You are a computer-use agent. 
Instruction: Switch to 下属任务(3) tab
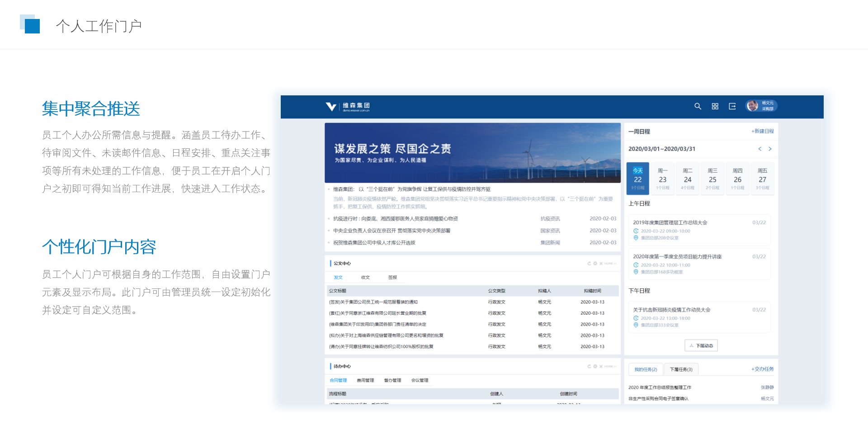681,370
